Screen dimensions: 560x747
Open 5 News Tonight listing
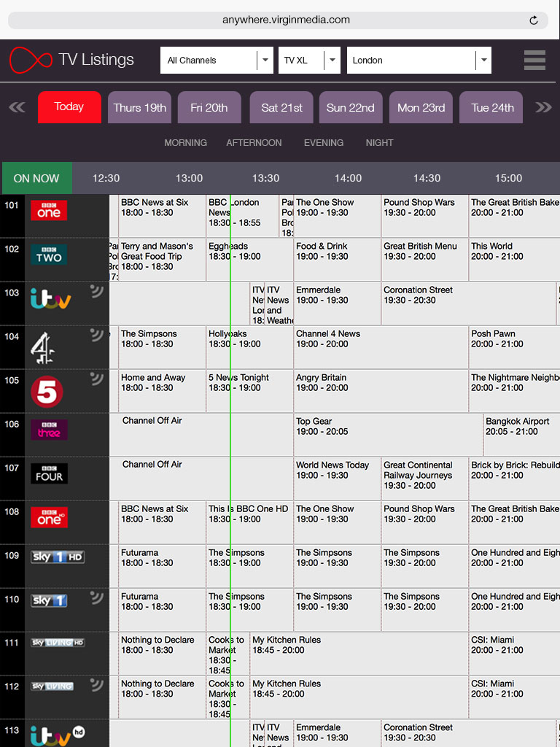249,391
